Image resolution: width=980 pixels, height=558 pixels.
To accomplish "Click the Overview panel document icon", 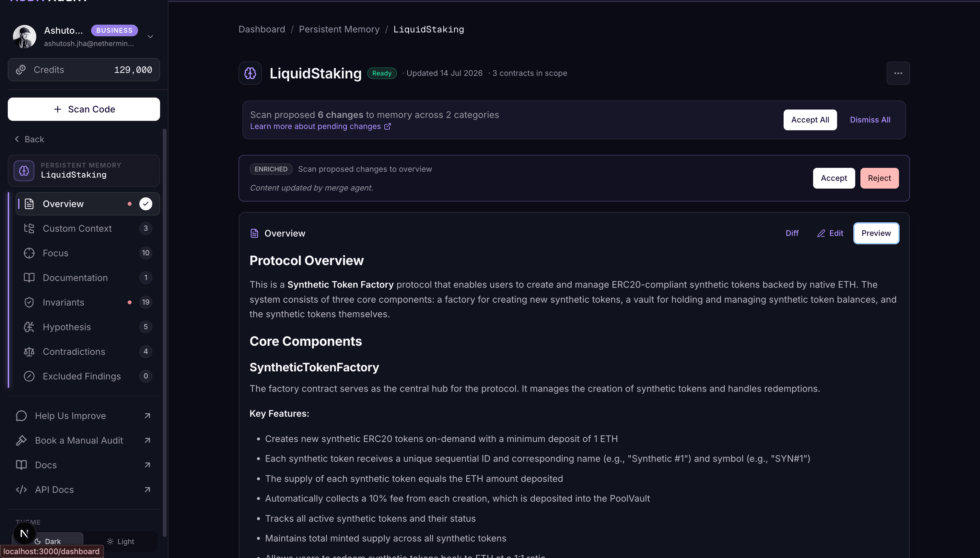I will coord(254,233).
